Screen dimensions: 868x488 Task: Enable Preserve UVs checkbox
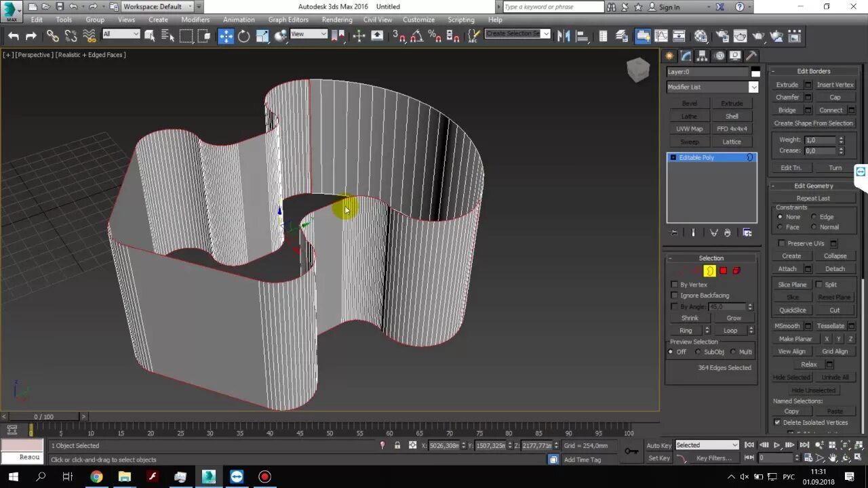tap(782, 243)
